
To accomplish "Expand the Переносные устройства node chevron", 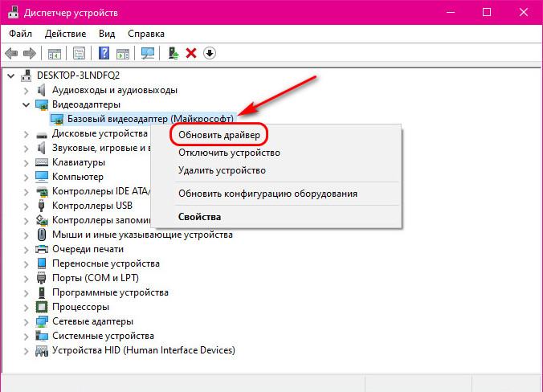I will 27,263.
